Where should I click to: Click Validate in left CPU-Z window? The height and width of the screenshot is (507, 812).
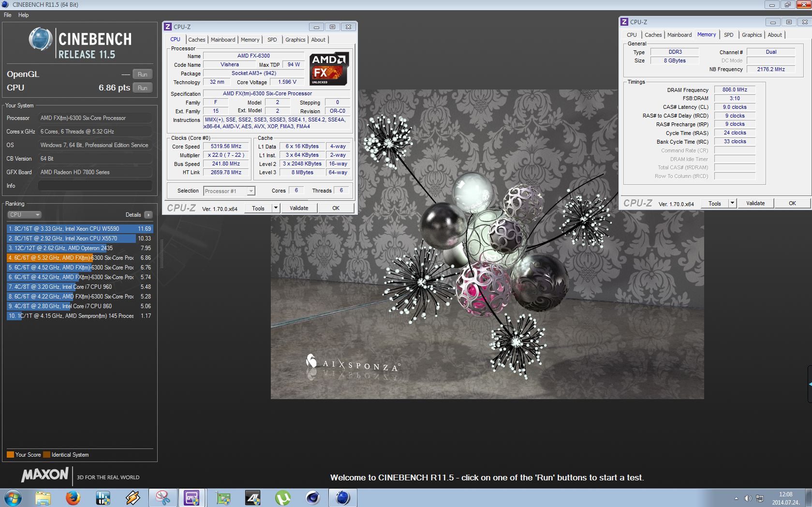(299, 208)
